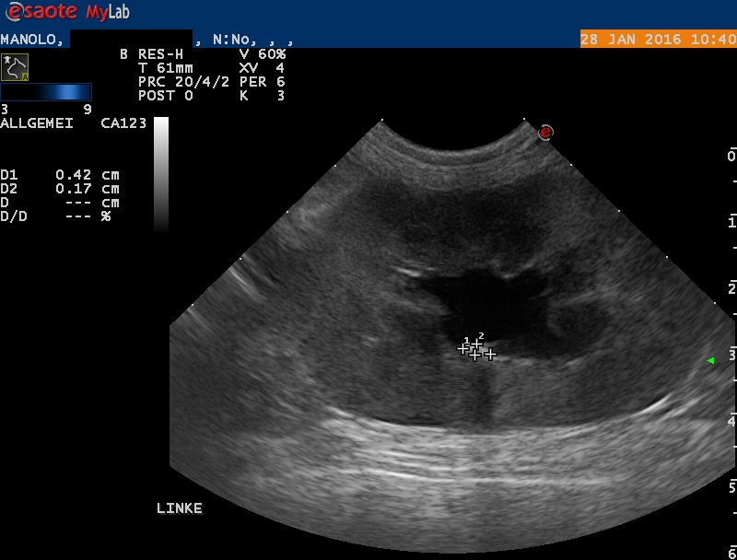Screen dimensions: 737x560
Task: Select the CA123 probe label
Action: pos(123,122)
